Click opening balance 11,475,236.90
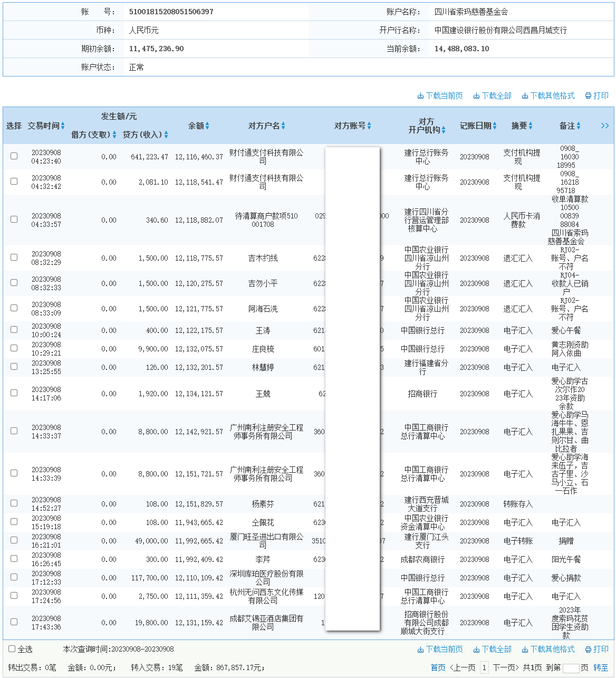Viewport: 616px width, 678px height. point(157,49)
